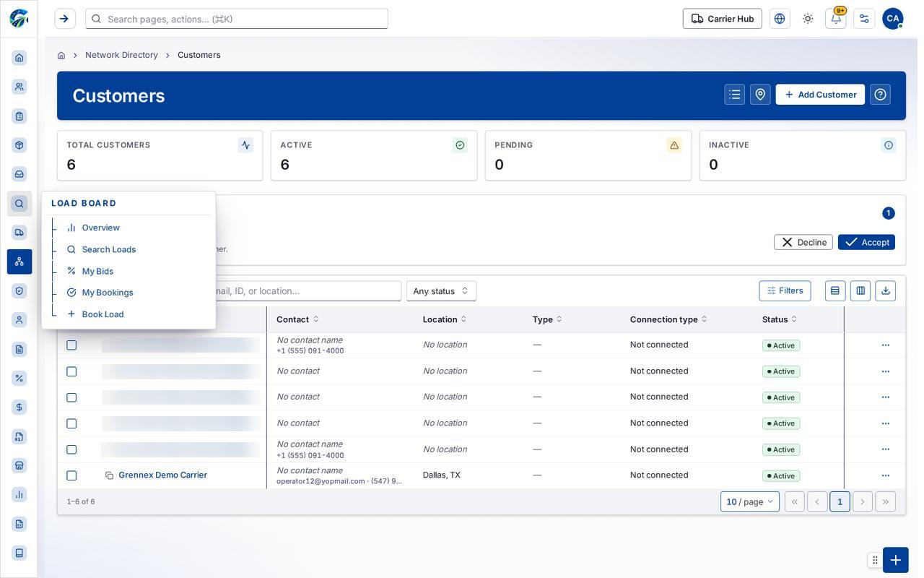Toggle the light theme sun icon

(x=808, y=19)
